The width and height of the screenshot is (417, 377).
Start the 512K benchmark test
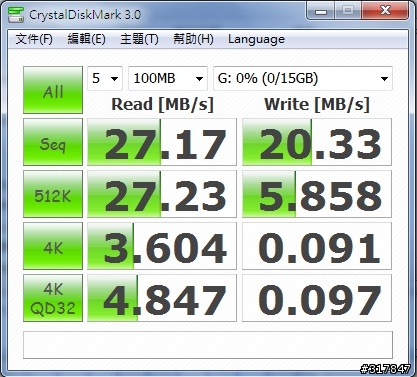pyautogui.click(x=53, y=194)
